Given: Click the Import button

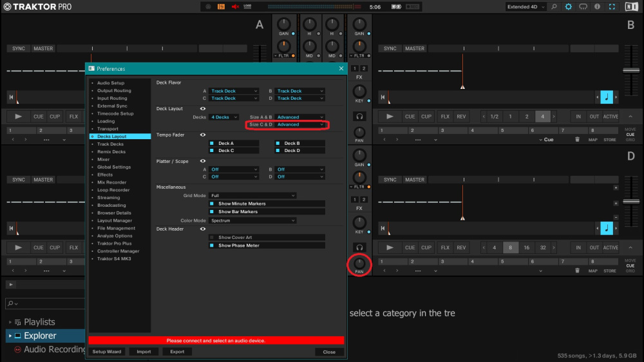Looking at the screenshot, I should pos(144,352).
